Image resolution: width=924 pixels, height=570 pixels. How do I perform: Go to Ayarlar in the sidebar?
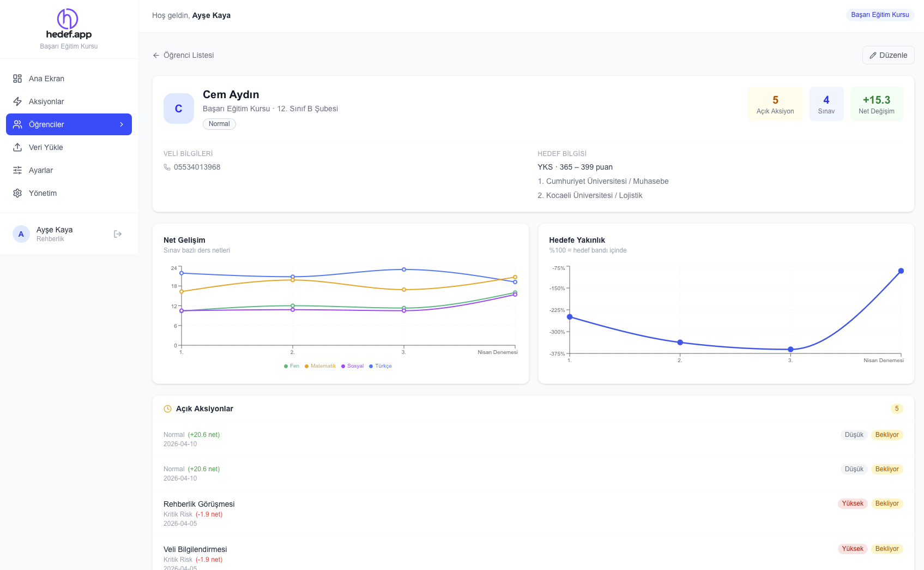[x=41, y=170]
